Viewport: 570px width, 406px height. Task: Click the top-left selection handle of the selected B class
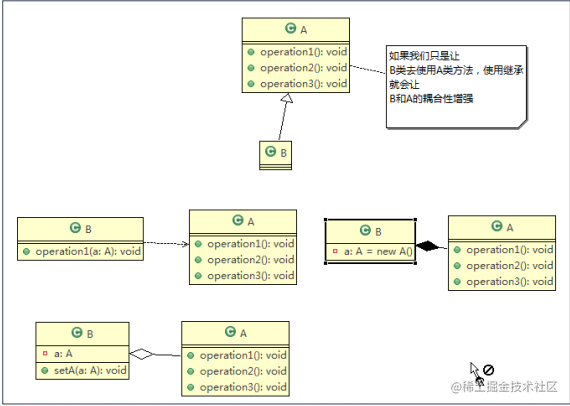[x=326, y=220]
